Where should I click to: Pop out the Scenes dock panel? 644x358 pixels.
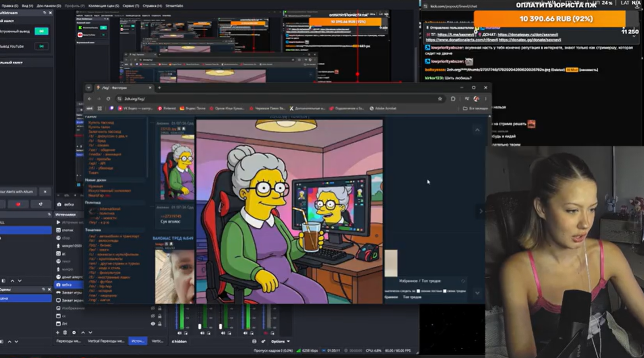[44, 289]
